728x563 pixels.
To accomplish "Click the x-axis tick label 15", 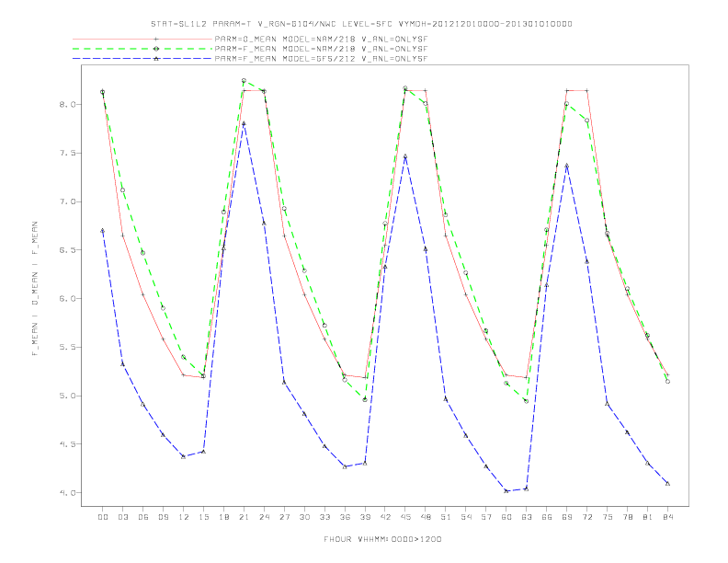I will (x=203, y=517).
